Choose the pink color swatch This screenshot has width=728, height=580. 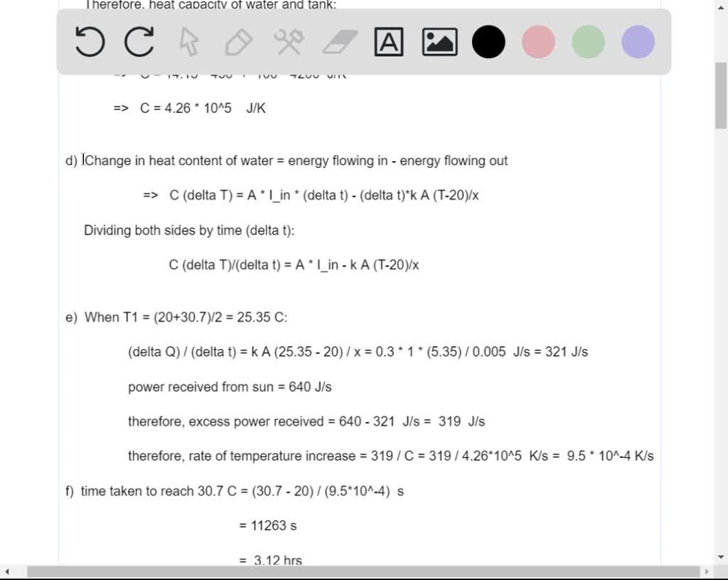point(539,42)
